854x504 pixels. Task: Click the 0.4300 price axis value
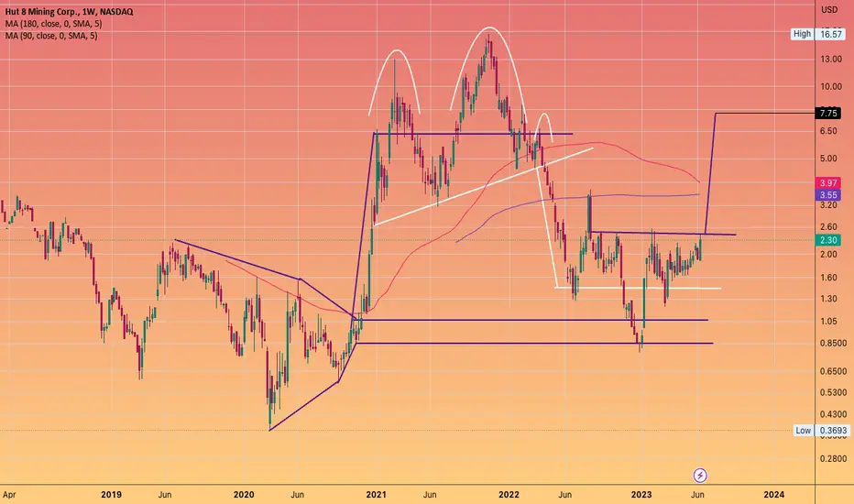click(833, 414)
